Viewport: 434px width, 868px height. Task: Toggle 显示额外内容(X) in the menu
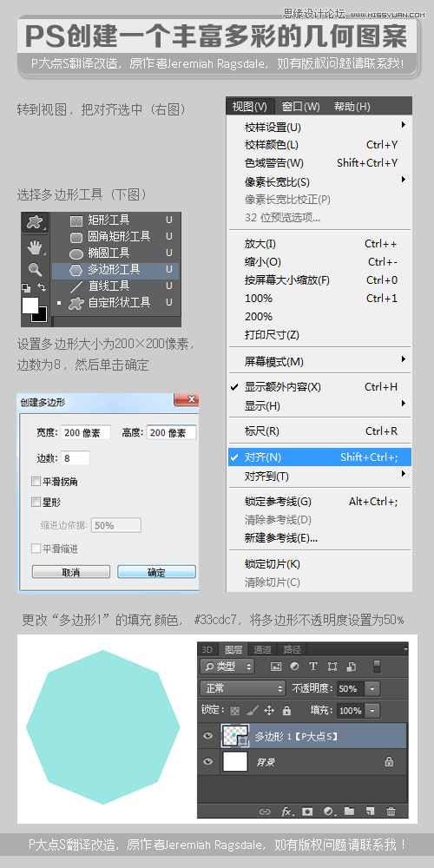pyautogui.click(x=320, y=387)
